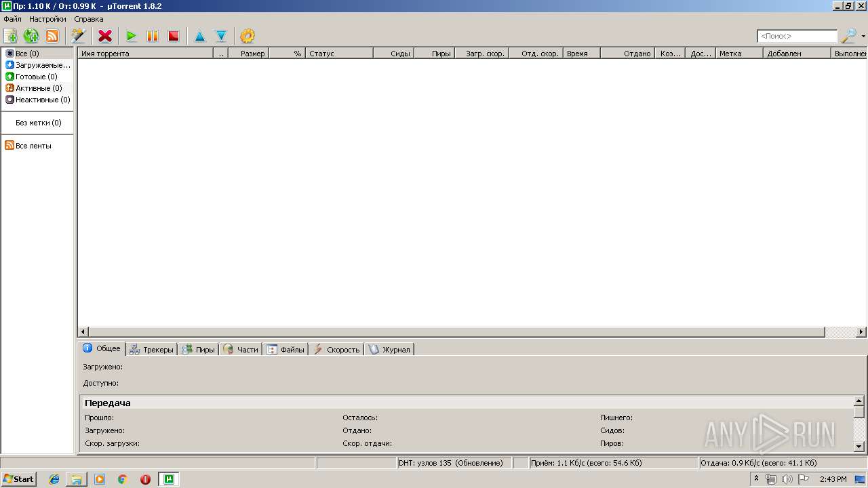Click the torrent list left scroll arrow
Screen dimensions: 868x488
point(83,332)
